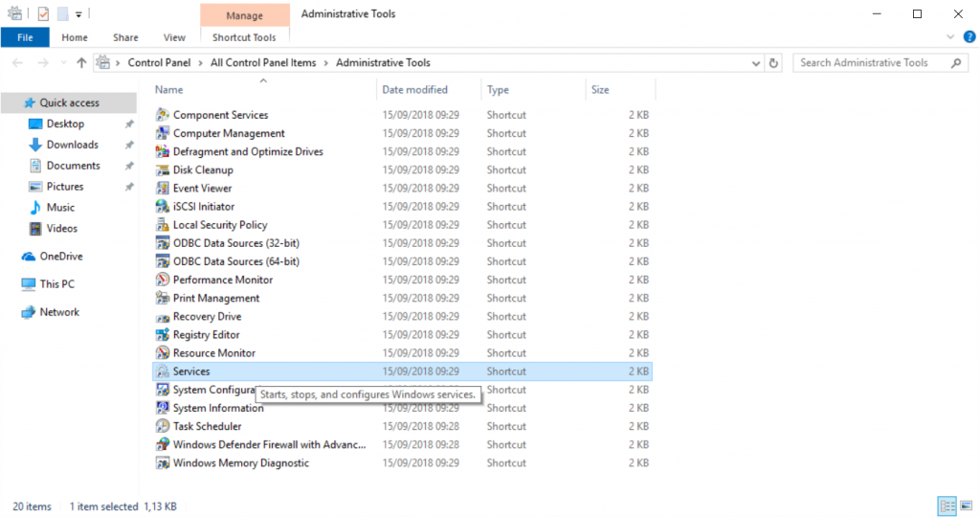Switch to details view layout icon

pos(947,506)
